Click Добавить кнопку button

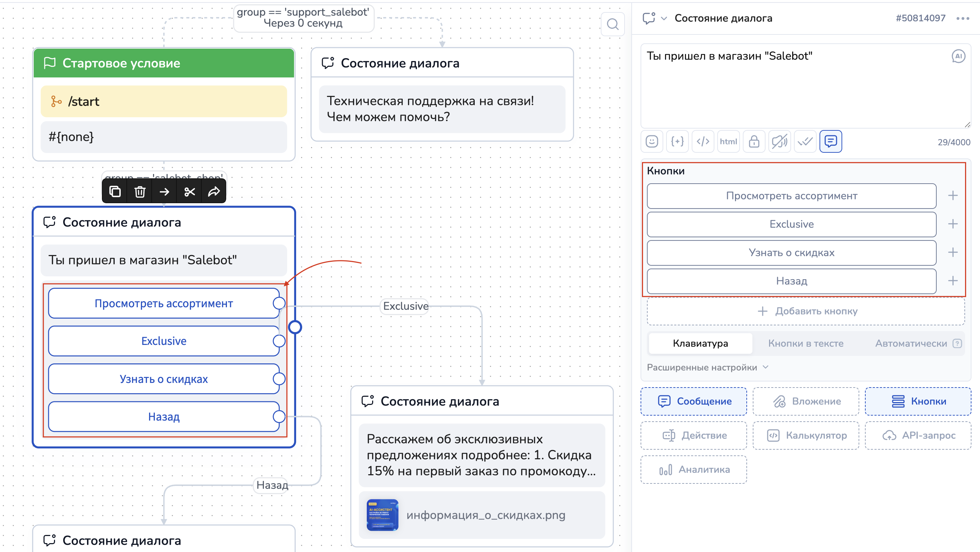pos(806,311)
